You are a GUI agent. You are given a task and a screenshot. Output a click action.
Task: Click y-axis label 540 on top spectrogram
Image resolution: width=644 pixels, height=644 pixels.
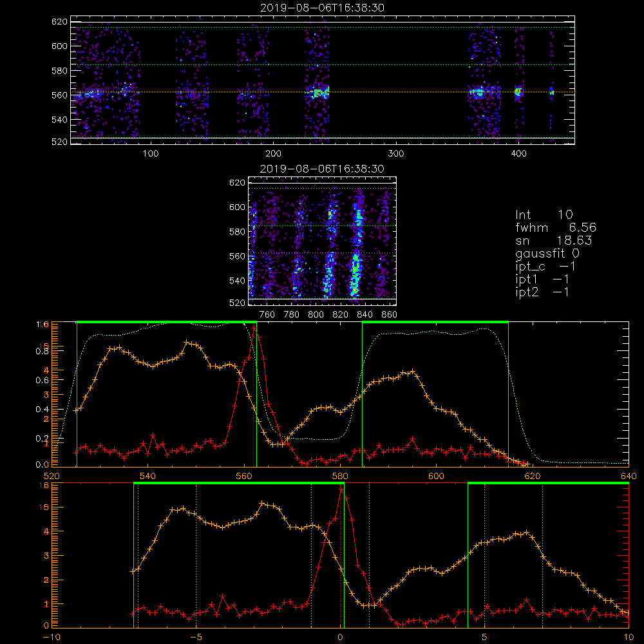coord(59,120)
